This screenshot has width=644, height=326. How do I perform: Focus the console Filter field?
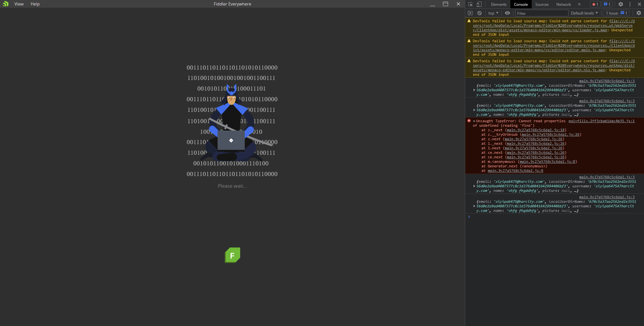pyautogui.click(x=542, y=13)
